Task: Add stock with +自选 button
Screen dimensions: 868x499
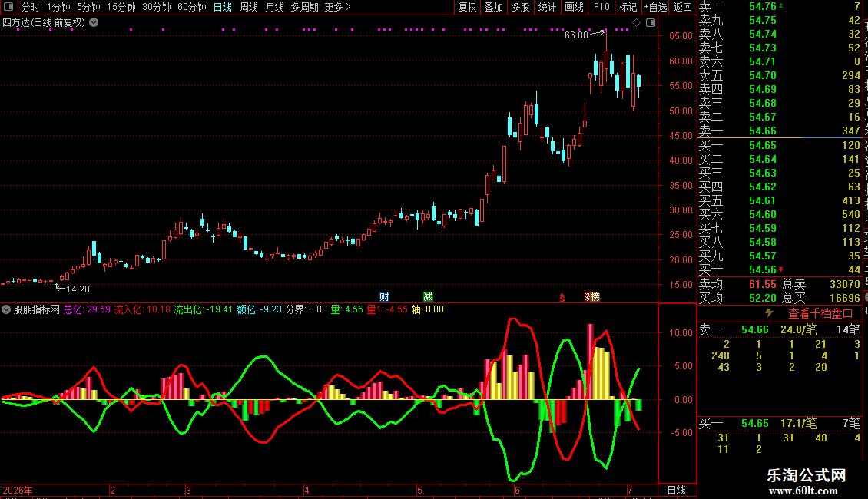Action: coord(656,7)
